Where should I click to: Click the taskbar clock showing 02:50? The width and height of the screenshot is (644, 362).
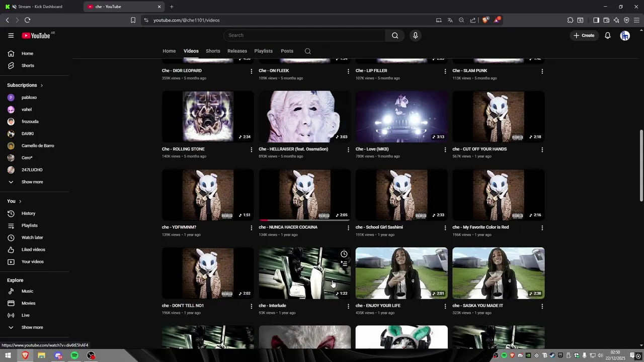pyautogui.click(x=615, y=355)
